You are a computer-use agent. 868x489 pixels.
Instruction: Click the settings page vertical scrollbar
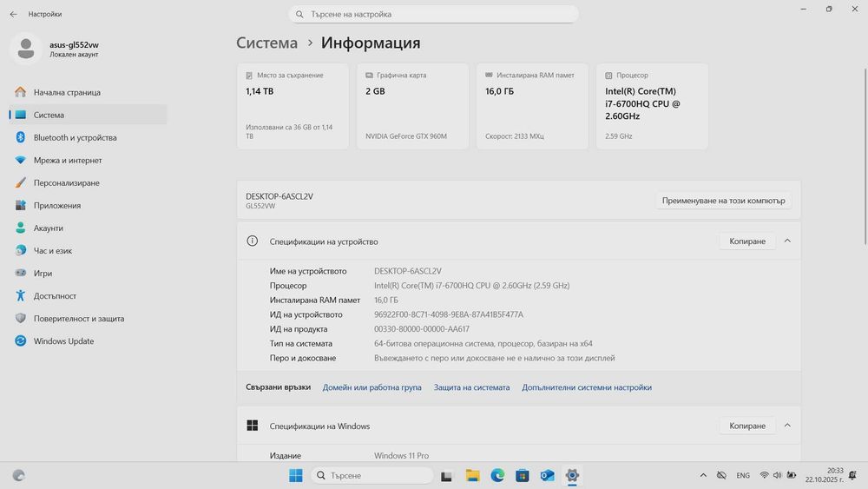point(865,156)
